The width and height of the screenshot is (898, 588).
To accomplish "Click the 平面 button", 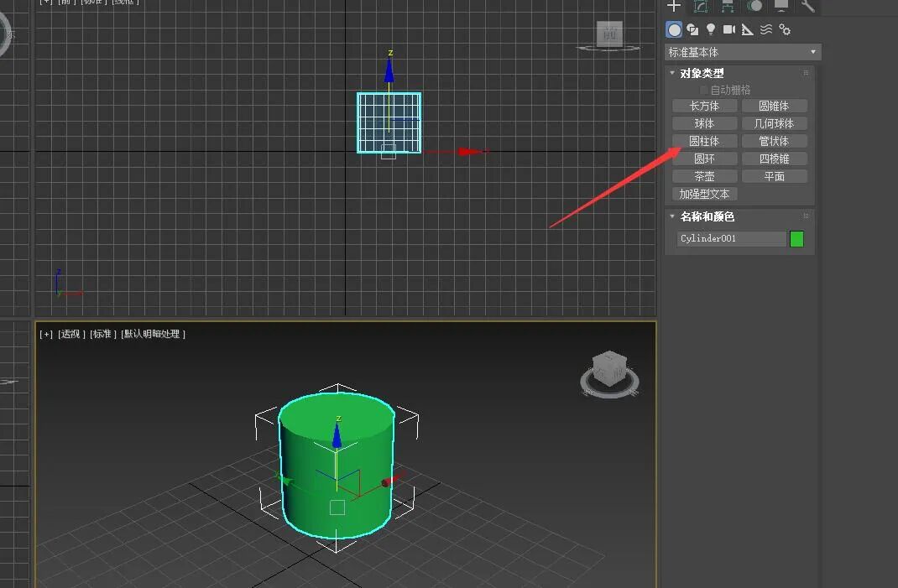I will (x=775, y=176).
